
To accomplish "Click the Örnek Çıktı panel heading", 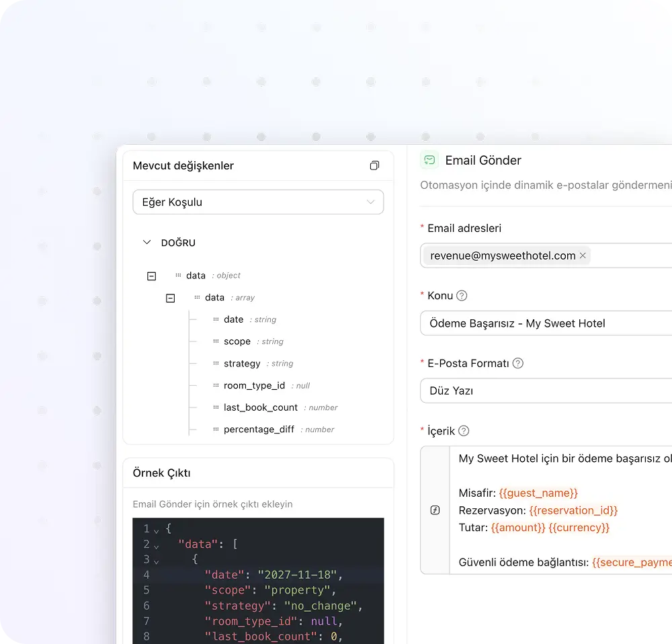I will (161, 473).
